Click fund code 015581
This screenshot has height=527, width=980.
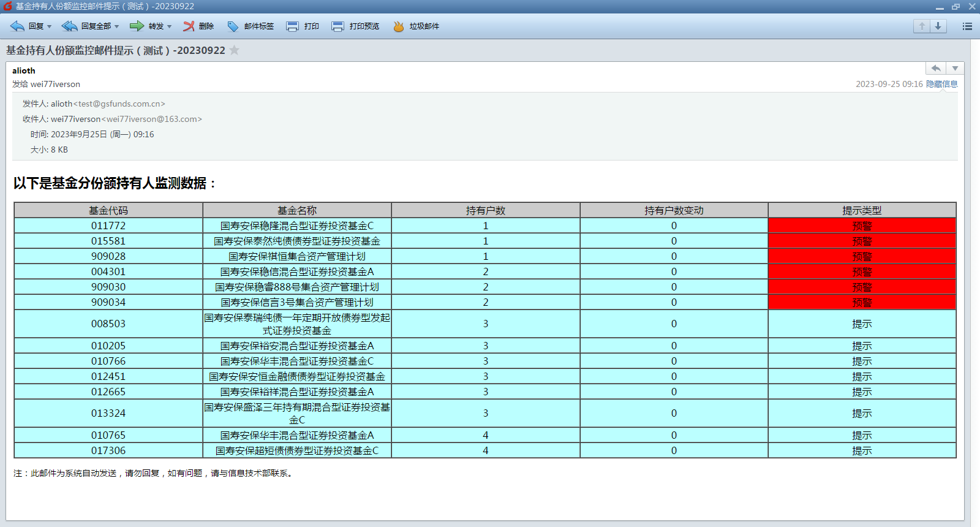[x=108, y=241]
